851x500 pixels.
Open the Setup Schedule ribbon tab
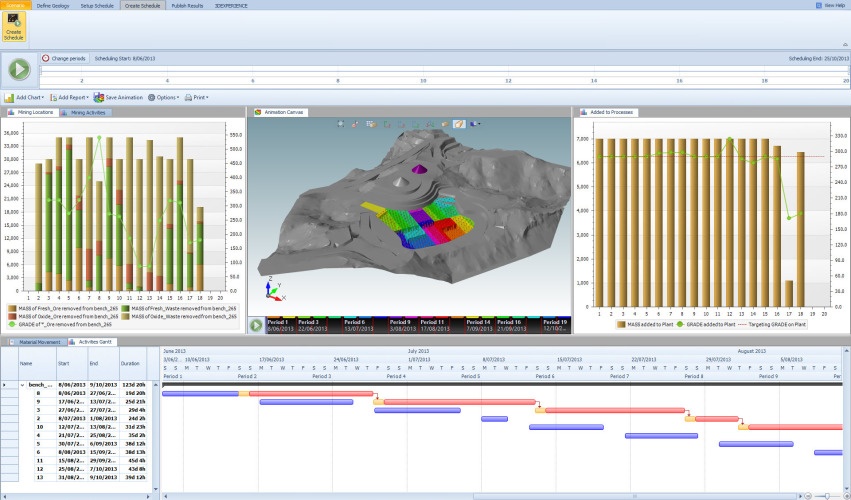coord(97,5)
